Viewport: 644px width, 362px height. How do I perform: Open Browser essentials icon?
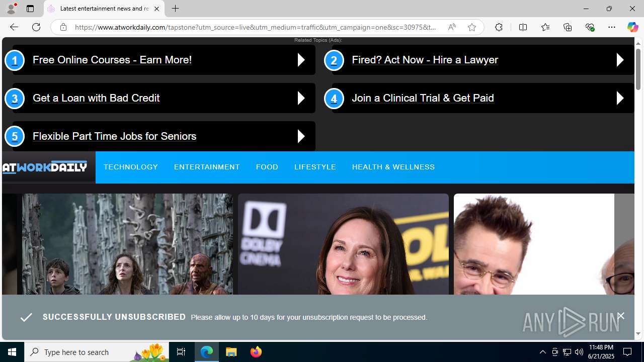(x=590, y=27)
